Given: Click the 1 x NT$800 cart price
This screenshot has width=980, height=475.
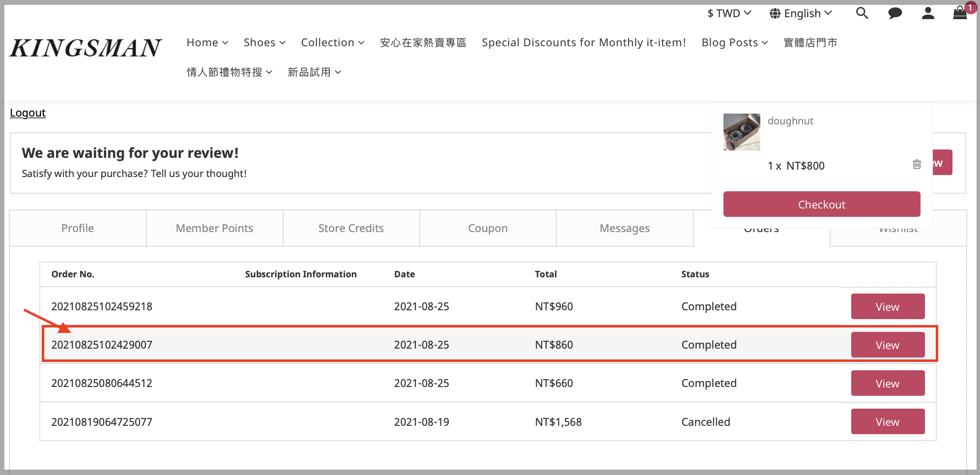Looking at the screenshot, I should click(x=796, y=166).
